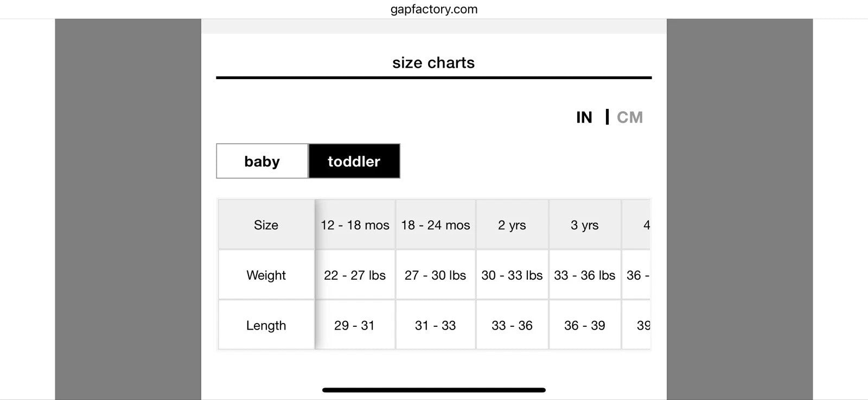Viewport: 868px width, 400px height.
Task: Click the Length row header cell
Action: click(266, 325)
